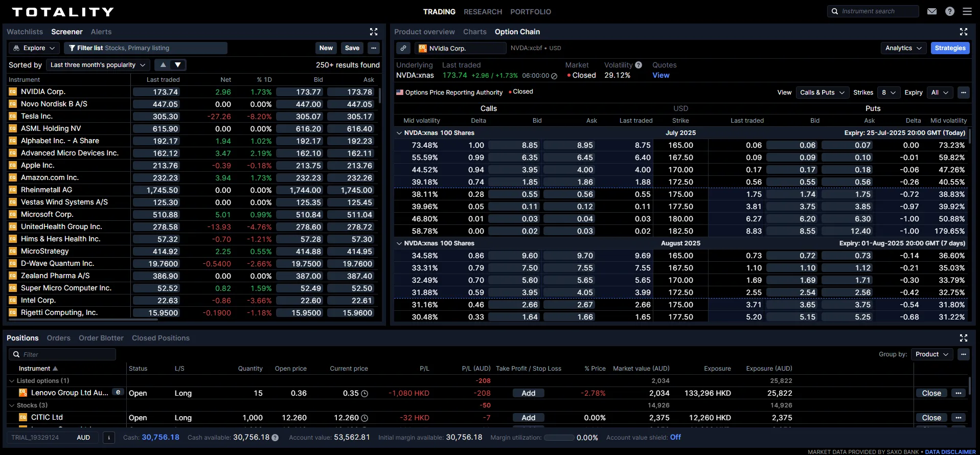The width and height of the screenshot is (980, 455).
Task: Collapse Stocks (3) group
Action: click(x=12, y=405)
